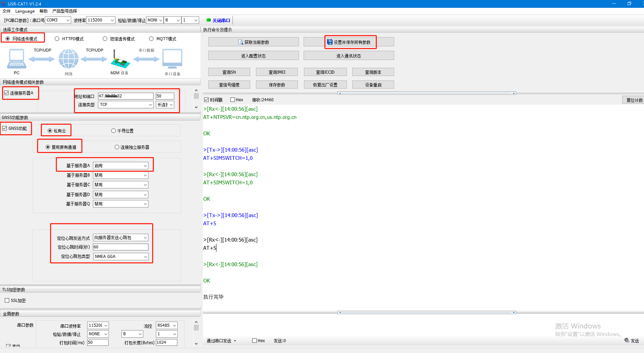The image size is (644, 353).
Task: Click the 查询IMEI button
Action: (x=277, y=72)
